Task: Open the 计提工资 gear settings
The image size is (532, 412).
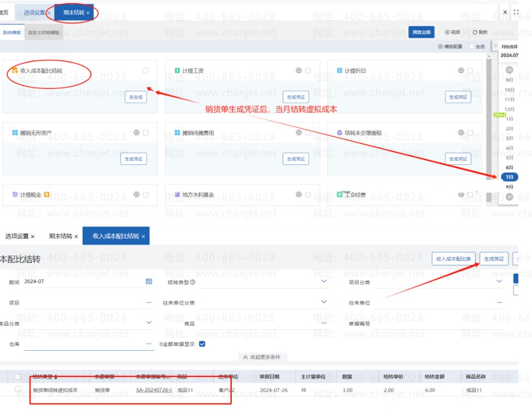Action: [x=299, y=71]
